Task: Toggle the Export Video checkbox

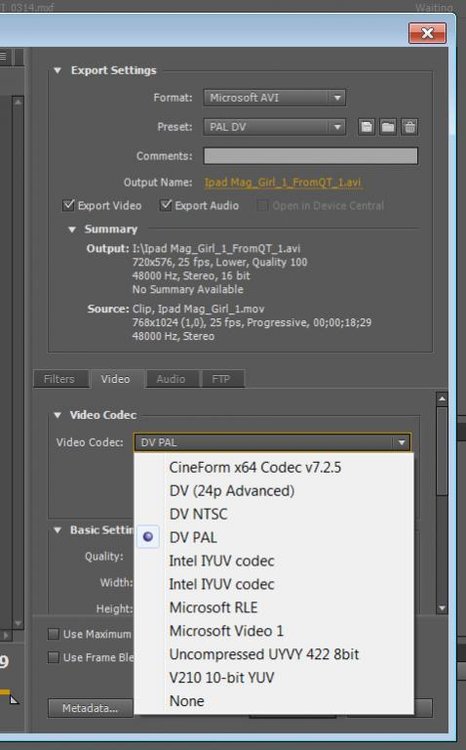Action: [68, 205]
